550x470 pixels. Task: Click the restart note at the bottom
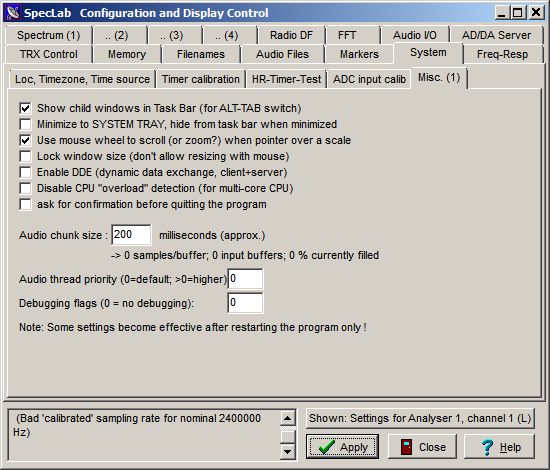coord(193,327)
